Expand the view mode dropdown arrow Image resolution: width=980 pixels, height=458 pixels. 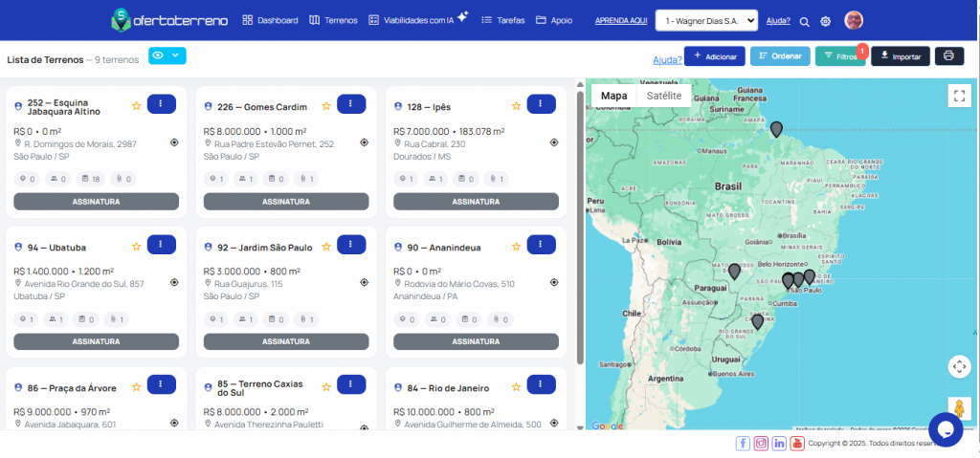[x=176, y=55]
